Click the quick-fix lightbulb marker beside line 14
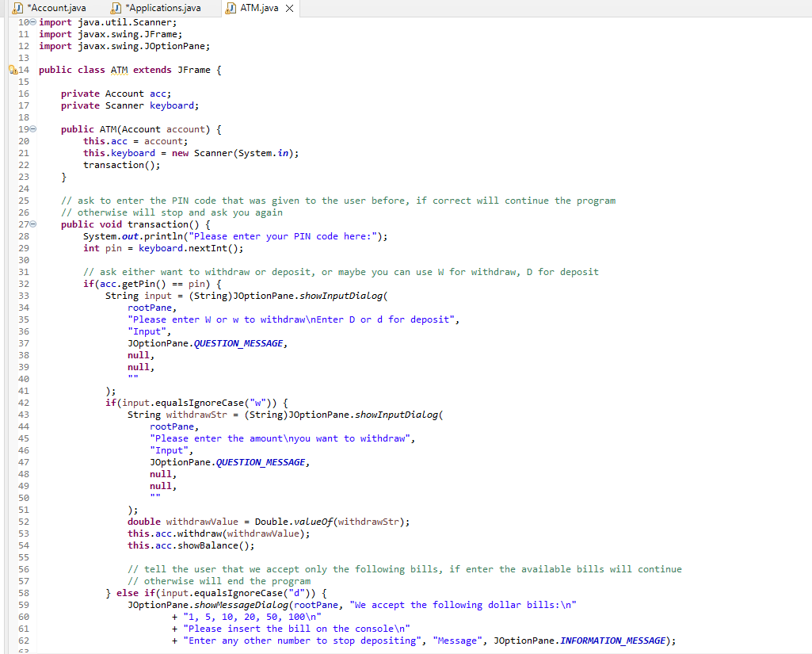Screen dimensions: 812x654 pyautogui.click(x=10, y=68)
